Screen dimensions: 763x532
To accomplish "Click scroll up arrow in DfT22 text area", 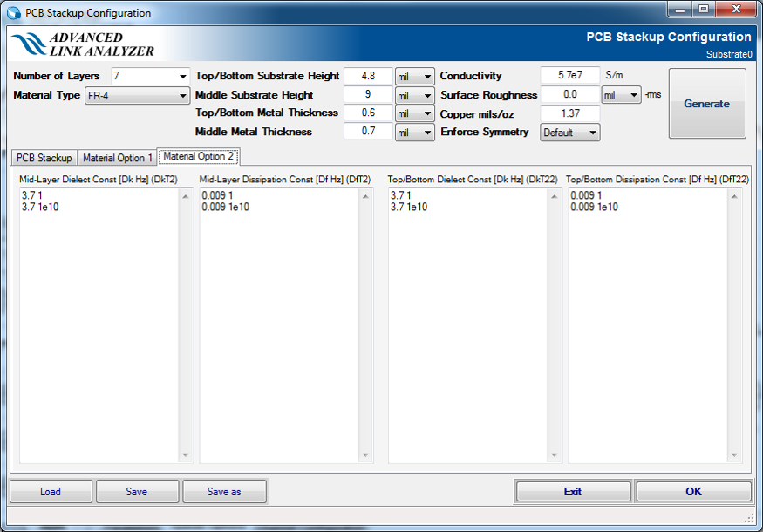I will tap(734, 196).
